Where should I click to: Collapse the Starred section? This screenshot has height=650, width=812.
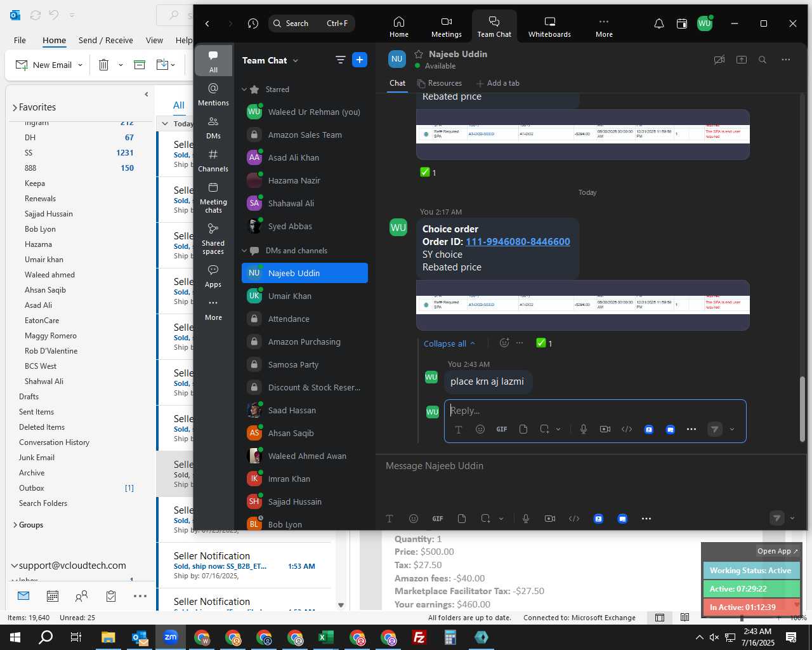coord(244,90)
